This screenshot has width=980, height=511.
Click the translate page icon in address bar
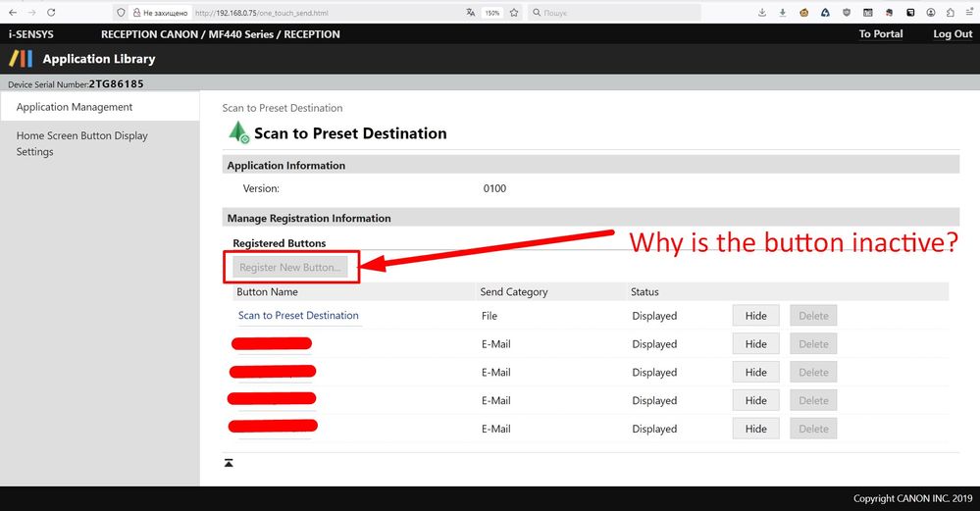pyautogui.click(x=470, y=13)
